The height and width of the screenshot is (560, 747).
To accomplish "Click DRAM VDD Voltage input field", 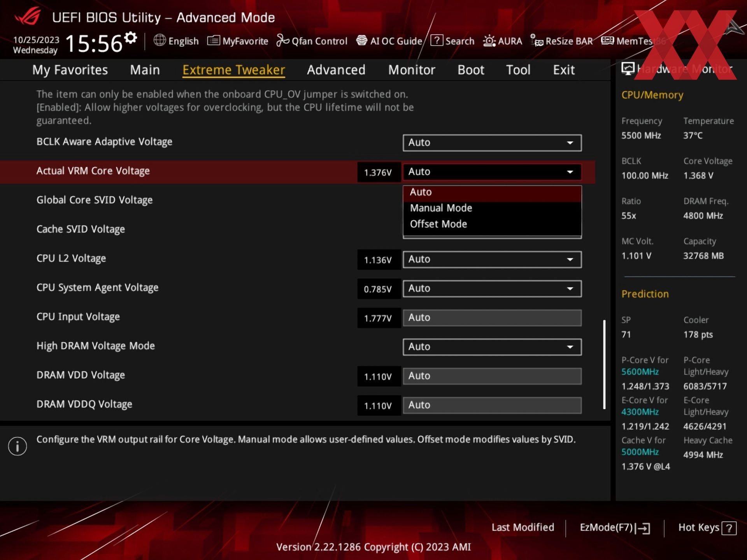I will tap(492, 376).
